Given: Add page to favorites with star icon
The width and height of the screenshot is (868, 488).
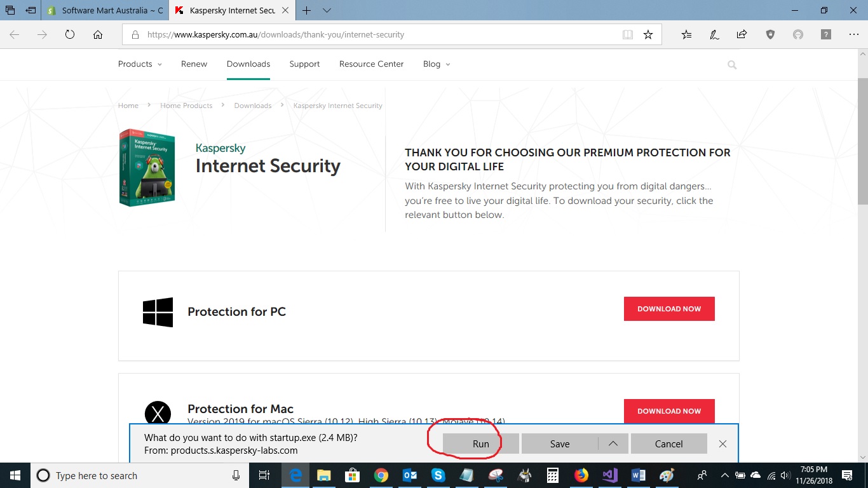Looking at the screenshot, I should point(648,35).
